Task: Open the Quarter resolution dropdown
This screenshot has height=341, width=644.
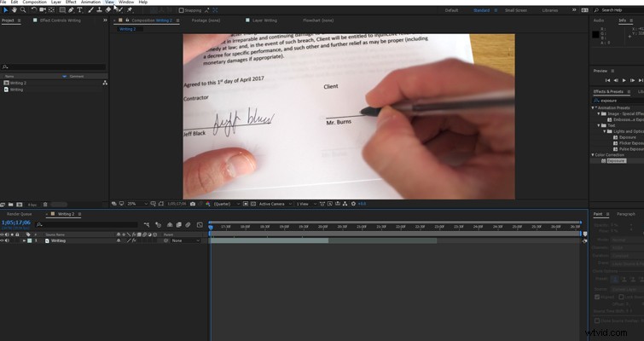Action: click(x=227, y=204)
